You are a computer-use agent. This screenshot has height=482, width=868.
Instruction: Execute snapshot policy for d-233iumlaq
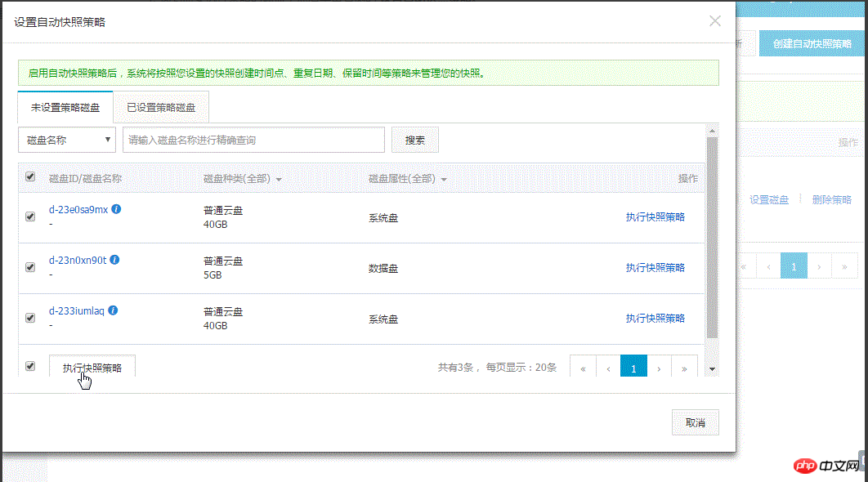655,318
